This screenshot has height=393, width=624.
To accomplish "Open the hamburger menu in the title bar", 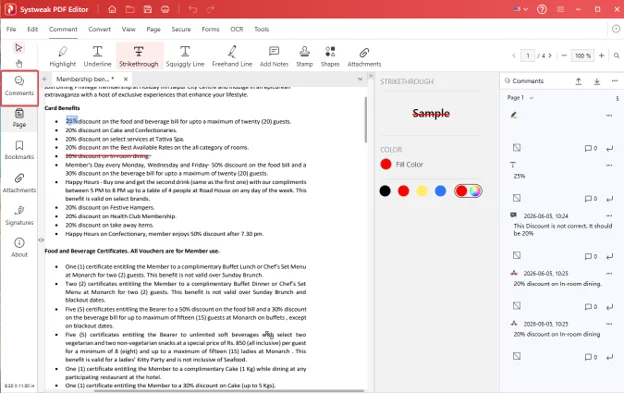I will [560, 9].
